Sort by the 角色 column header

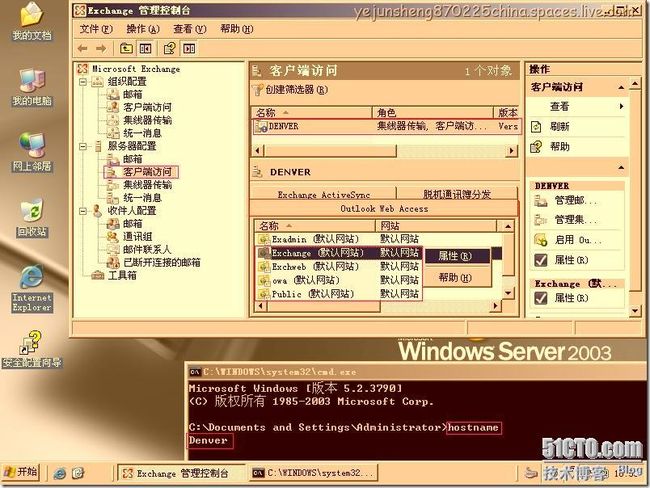432,112
